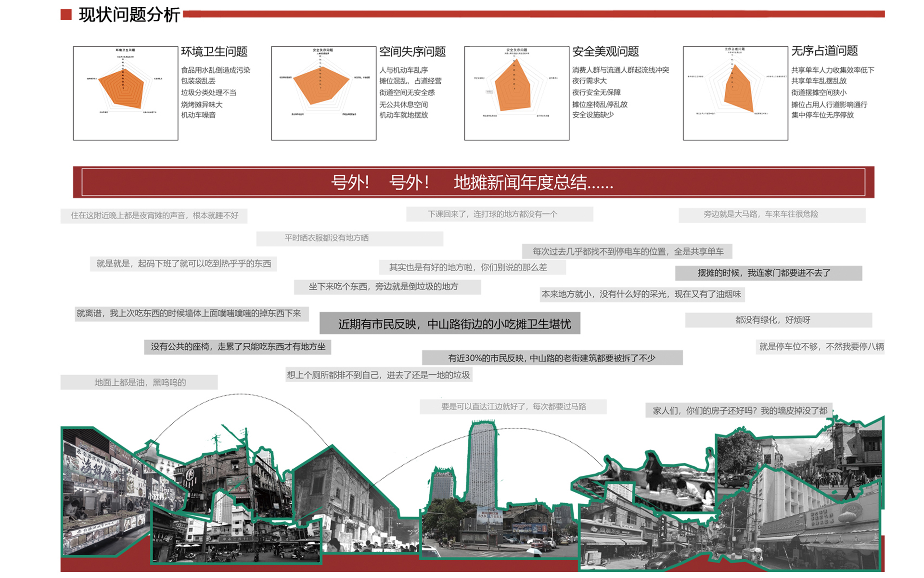The image size is (924, 578).
Task: Click the red square beside 现状问题分析 title
Action: (66, 14)
